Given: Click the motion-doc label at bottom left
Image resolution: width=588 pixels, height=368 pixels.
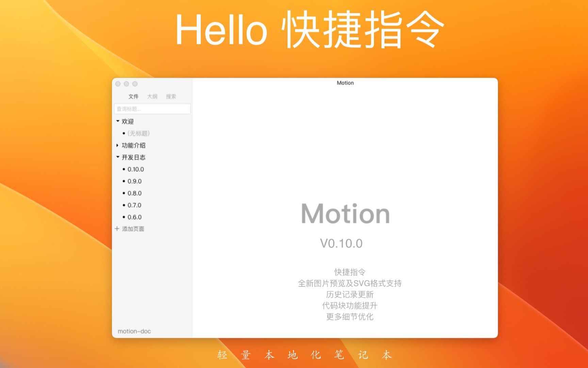Looking at the screenshot, I should tap(134, 331).
